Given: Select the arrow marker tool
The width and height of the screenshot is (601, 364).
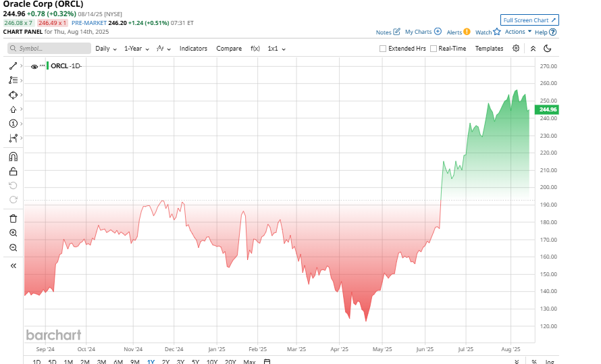Looking at the screenshot, I should click(x=13, y=109).
